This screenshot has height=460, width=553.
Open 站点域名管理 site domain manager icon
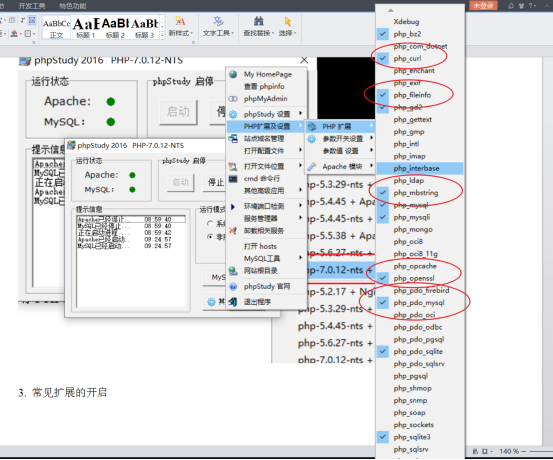pyautogui.click(x=233, y=138)
